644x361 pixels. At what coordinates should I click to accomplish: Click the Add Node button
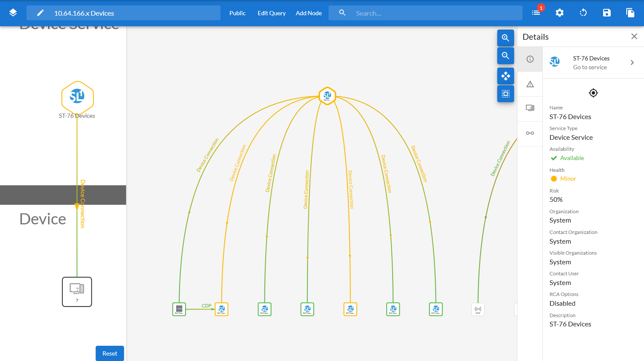[309, 13]
